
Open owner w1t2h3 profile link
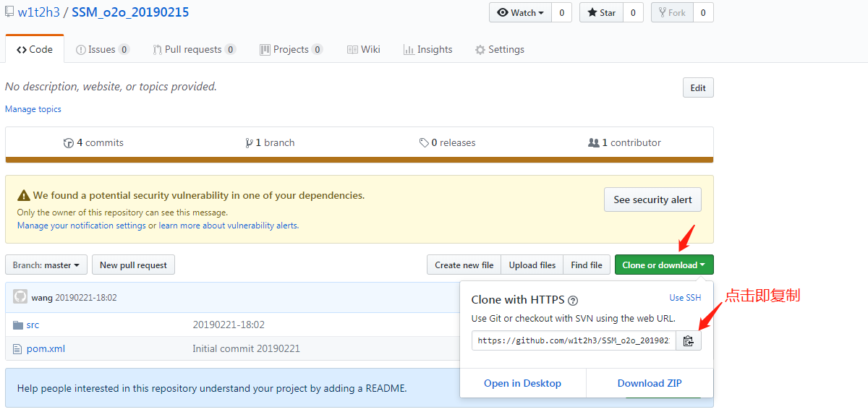tap(39, 12)
